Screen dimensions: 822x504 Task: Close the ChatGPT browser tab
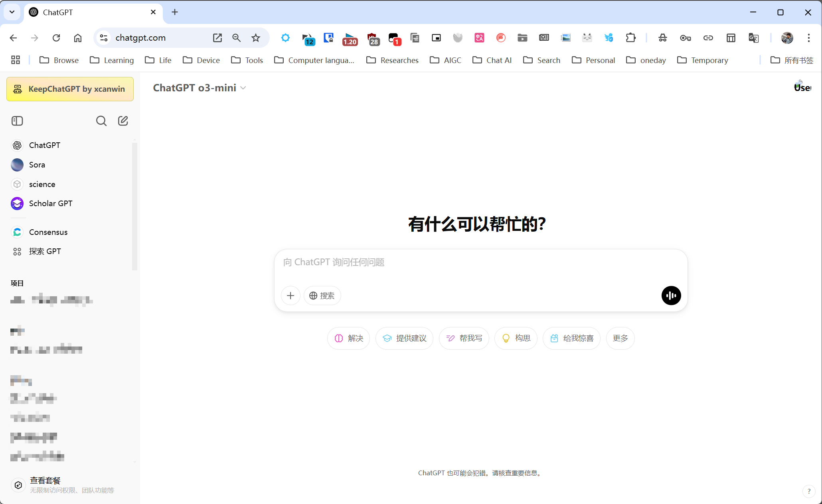pyautogui.click(x=153, y=12)
